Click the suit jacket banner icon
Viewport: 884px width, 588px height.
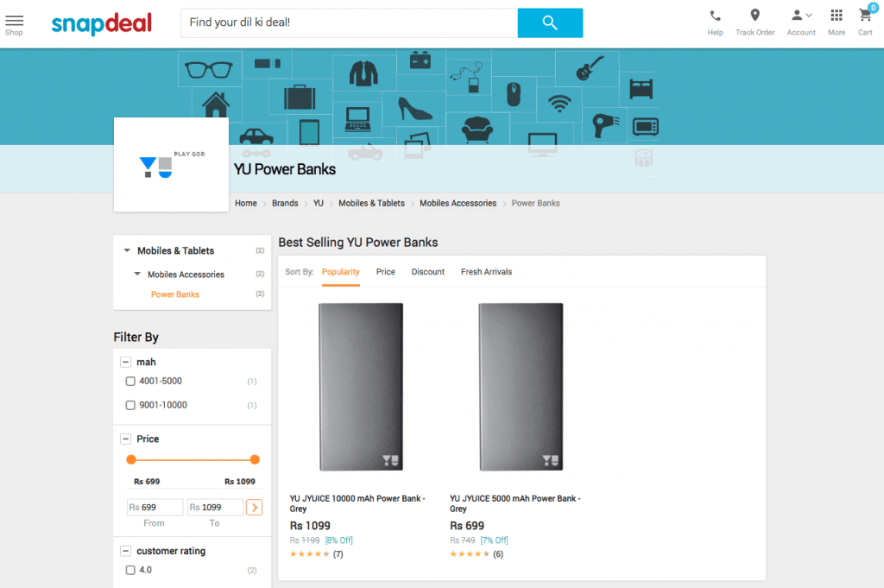363,73
